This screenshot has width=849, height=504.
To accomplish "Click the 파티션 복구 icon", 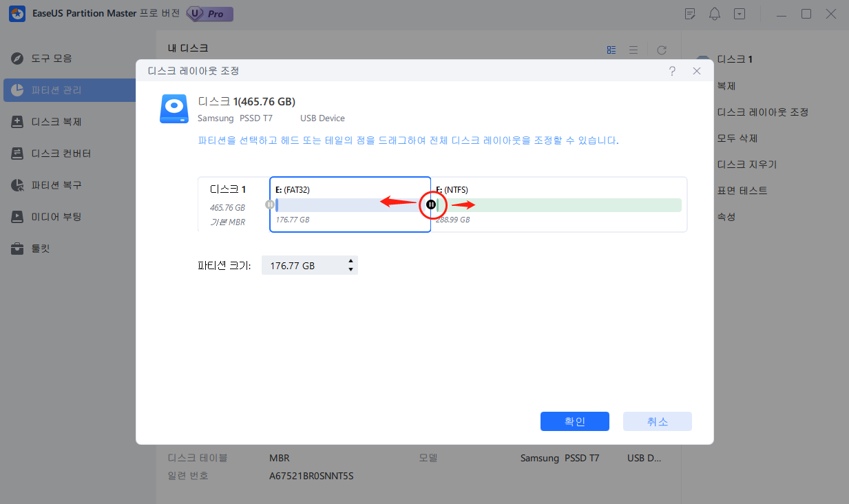I will 18,185.
